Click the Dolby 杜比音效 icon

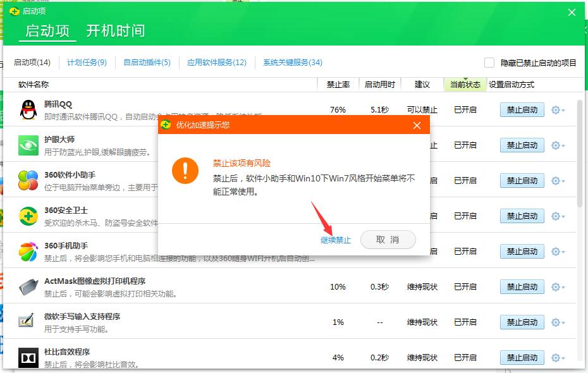(28, 358)
